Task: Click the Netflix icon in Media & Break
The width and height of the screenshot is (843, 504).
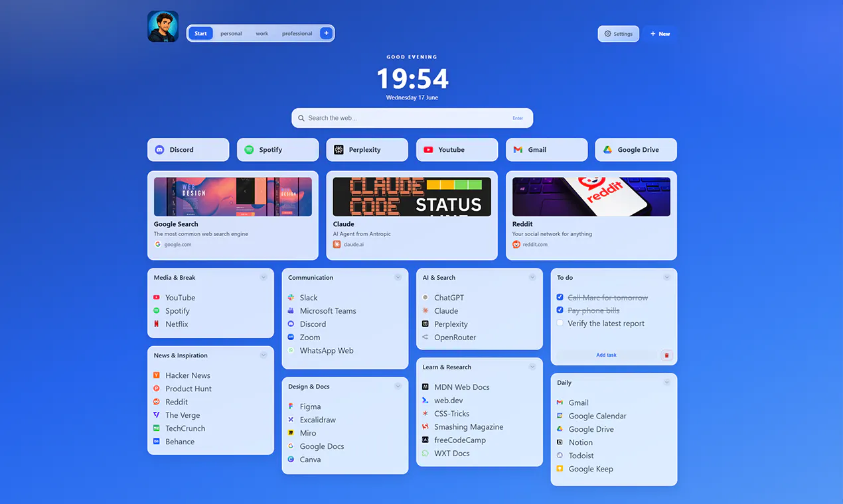Action: (x=157, y=324)
